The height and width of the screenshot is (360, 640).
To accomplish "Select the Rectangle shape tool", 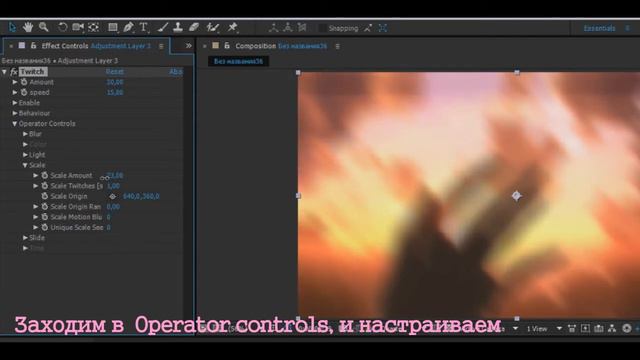I will pos(113,27).
